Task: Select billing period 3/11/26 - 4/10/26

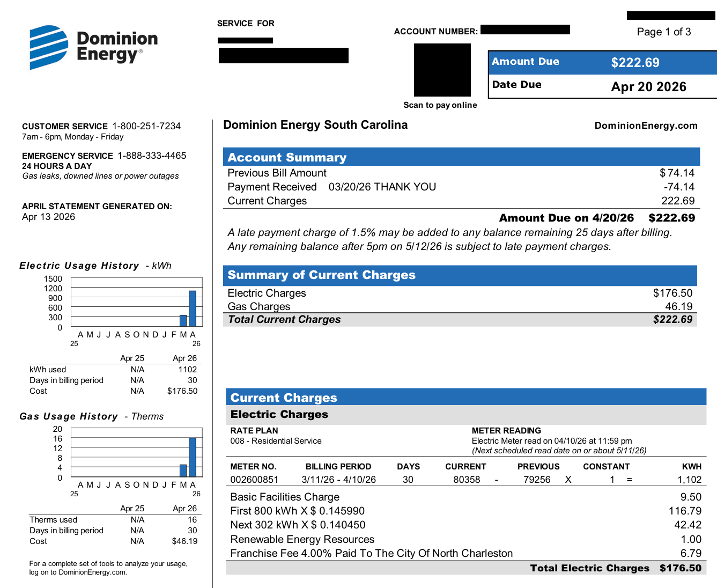Action: (339, 480)
